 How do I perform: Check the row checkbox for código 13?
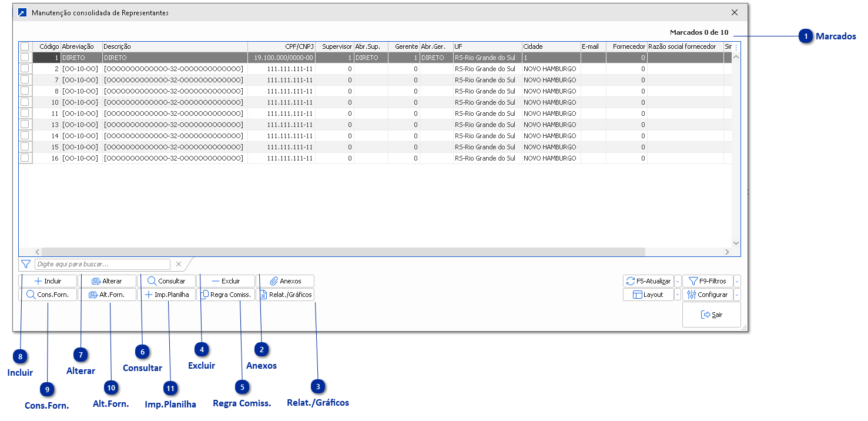click(x=25, y=125)
